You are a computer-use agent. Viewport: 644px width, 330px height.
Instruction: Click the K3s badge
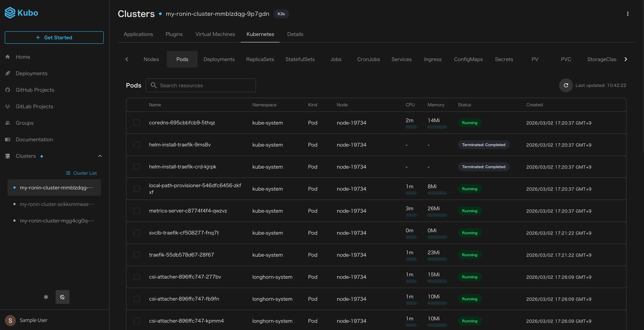click(x=281, y=14)
